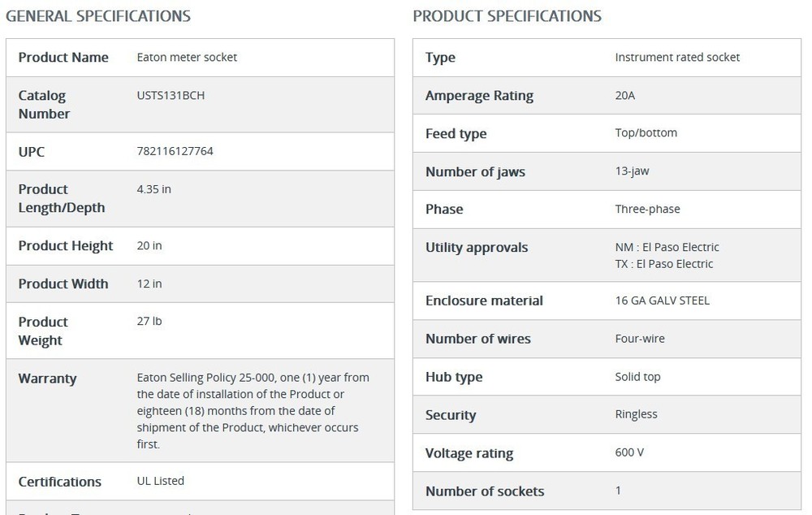The image size is (812, 515).
Task: Click the Three-phase value
Action: click(x=647, y=209)
